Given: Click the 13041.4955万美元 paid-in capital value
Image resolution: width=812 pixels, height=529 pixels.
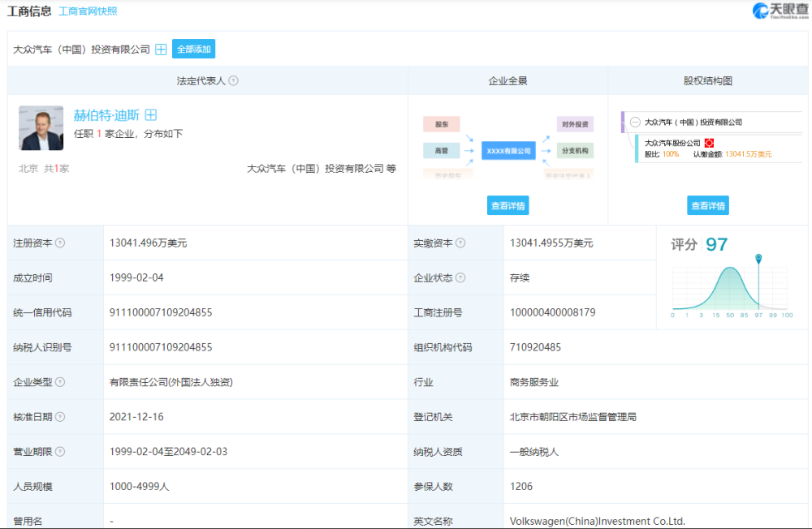Looking at the screenshot, I should (x=551, y=243).
